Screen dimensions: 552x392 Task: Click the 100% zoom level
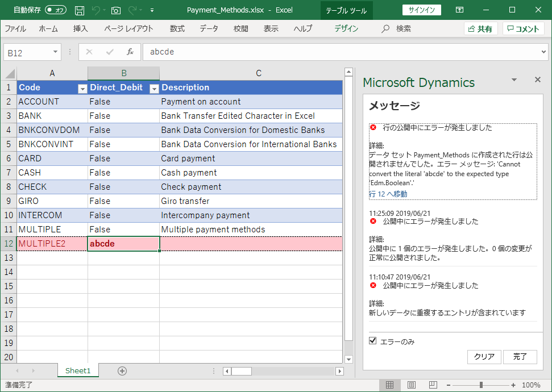point(531,385)
